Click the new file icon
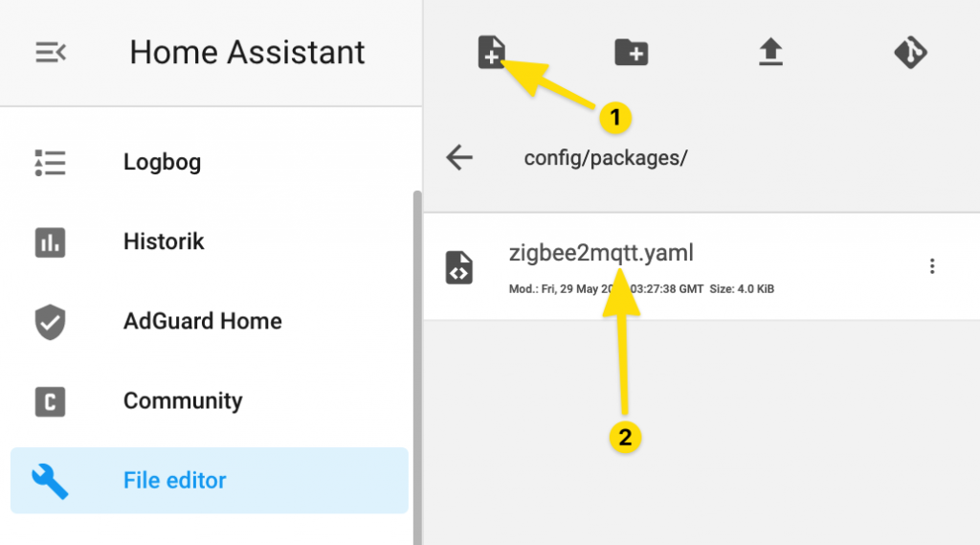This screenshot has width=980, height=545. 491,52
